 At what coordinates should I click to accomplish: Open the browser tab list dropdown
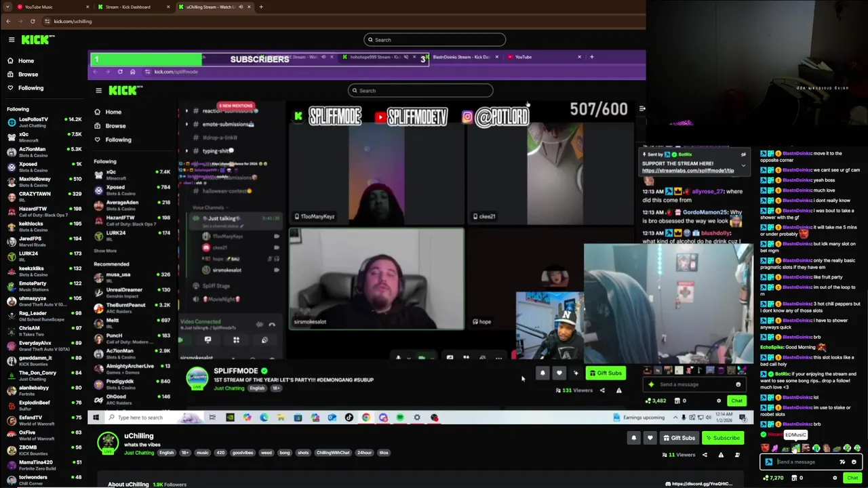tap(7, 7)
